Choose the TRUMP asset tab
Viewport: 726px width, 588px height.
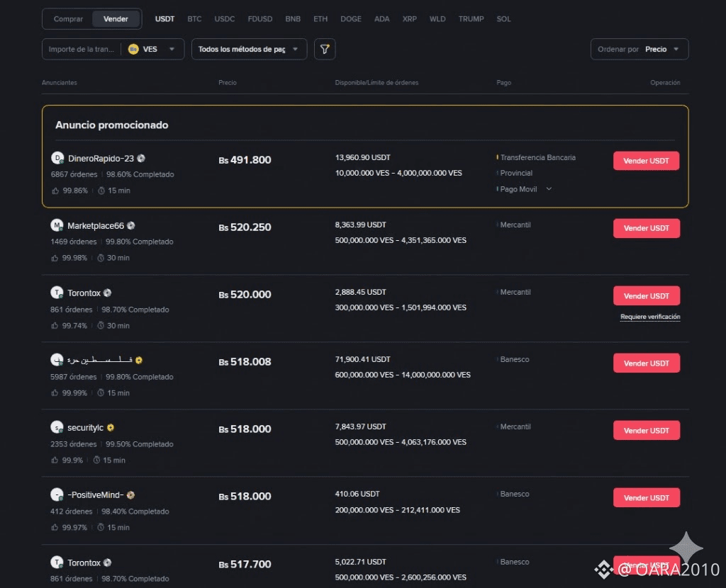click(470, 19)
